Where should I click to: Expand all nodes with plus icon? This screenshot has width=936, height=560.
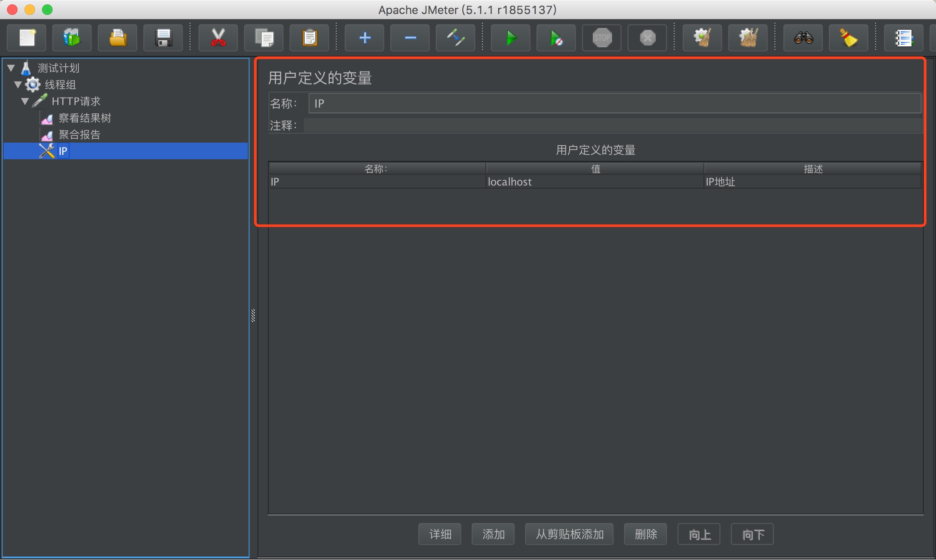click(x=364, y=38)
